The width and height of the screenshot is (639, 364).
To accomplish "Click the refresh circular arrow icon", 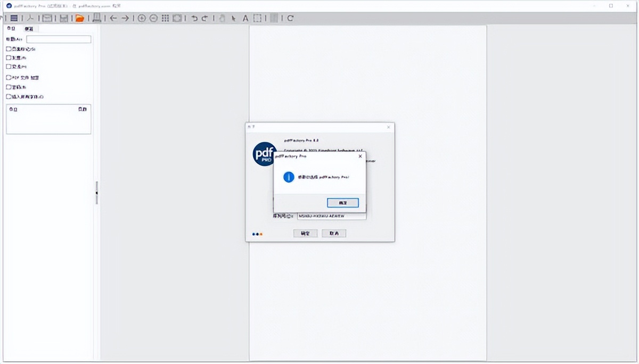I will point(291,18).
